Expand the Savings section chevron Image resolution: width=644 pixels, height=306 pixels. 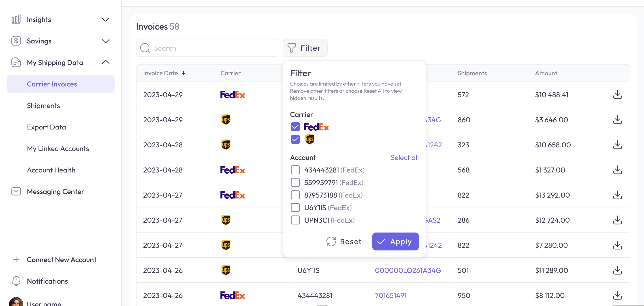click(106, 41)
